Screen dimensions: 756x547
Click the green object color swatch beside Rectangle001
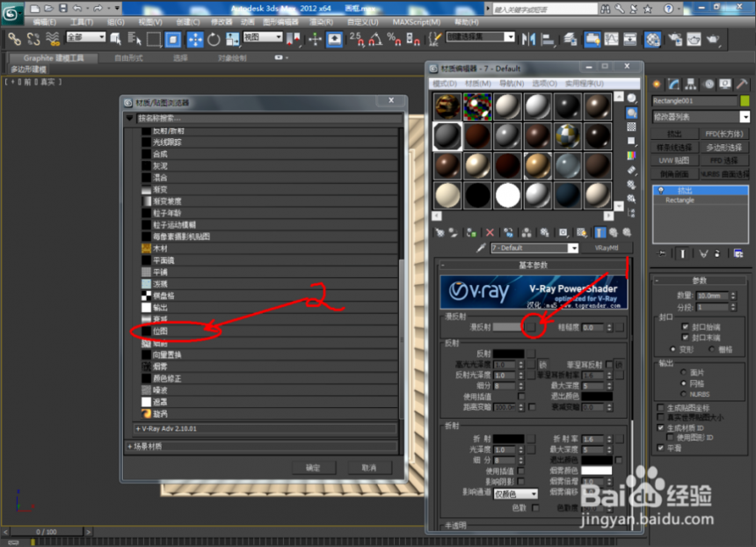coord(745,101)
